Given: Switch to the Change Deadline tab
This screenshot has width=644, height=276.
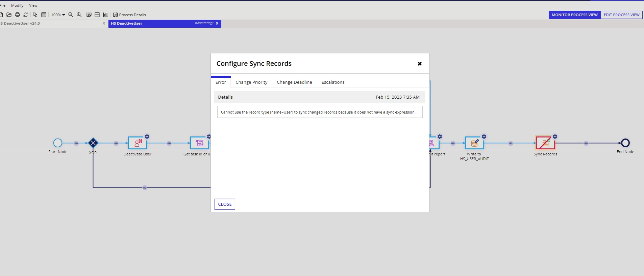Looking at the screenshot, I should (x=294, y=82).
